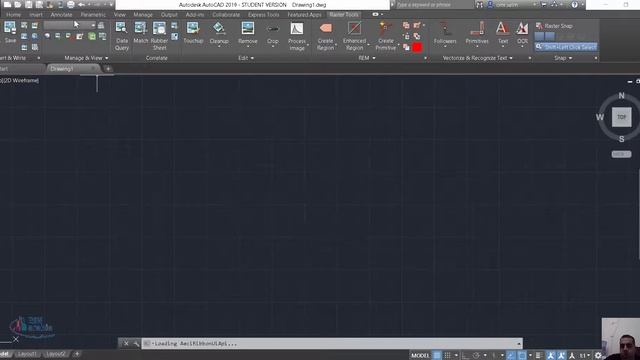Switch to the Drawing1 file tab

coord(73,69)
